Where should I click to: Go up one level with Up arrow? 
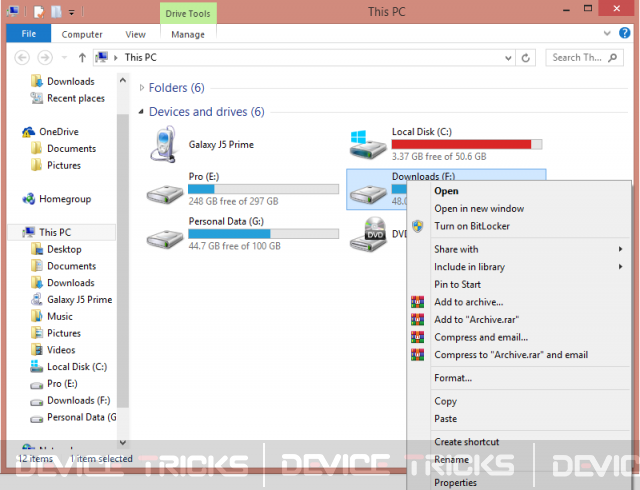[x=82, y=58]
